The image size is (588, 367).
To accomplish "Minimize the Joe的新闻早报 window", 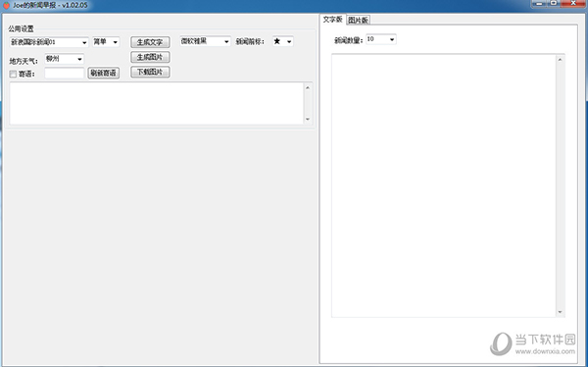I will click(x=539, y=3).
